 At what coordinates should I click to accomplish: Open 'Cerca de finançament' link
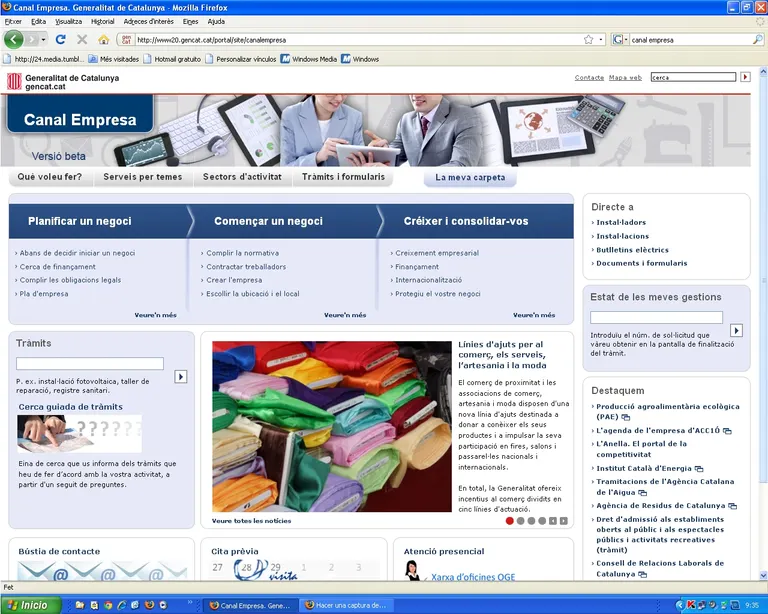[58, 267]
